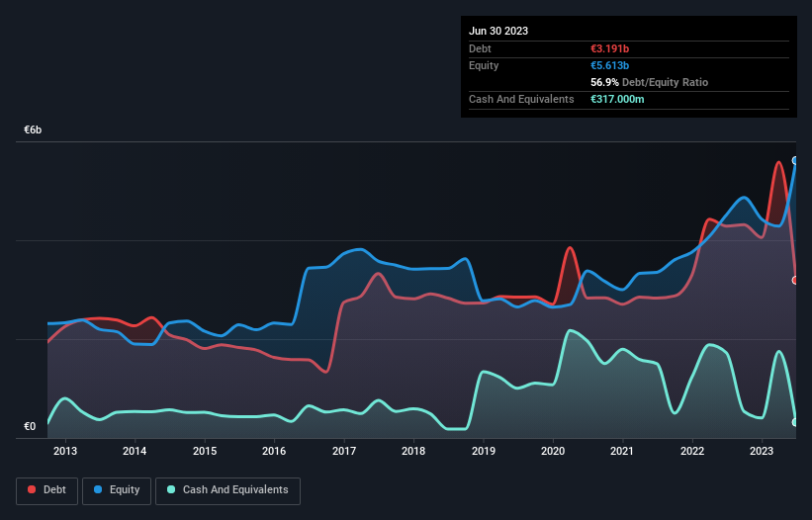Click the 2020 x-axis label
This screenshot has height=520, width=812.
[x=553, y=451]
